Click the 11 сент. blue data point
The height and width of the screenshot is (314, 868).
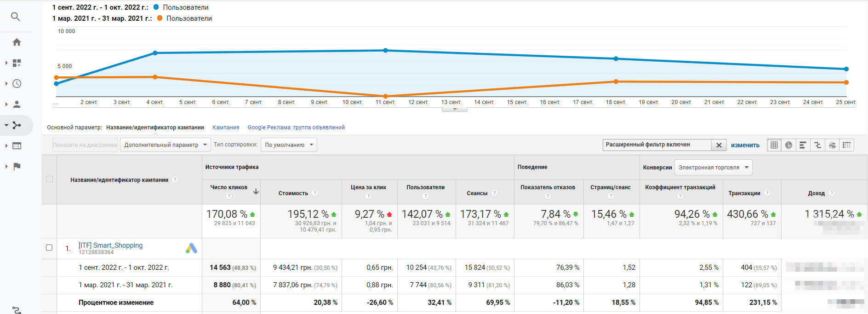(x=385, y=50)
